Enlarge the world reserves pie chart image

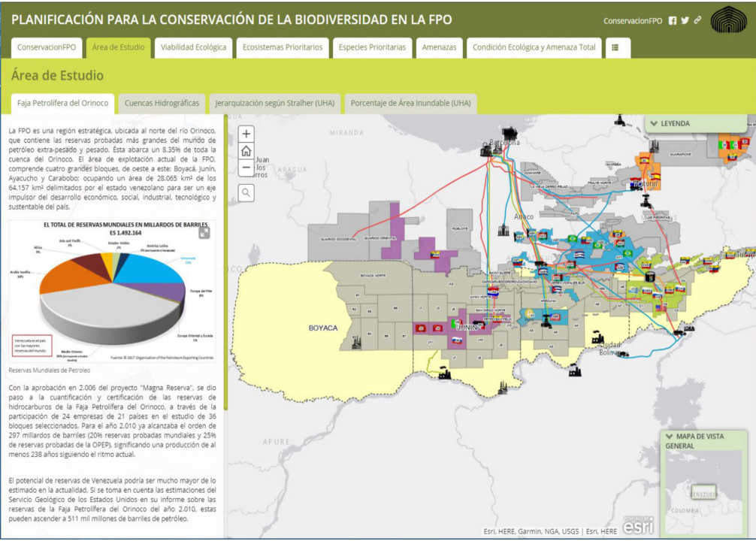pos(204,233)
